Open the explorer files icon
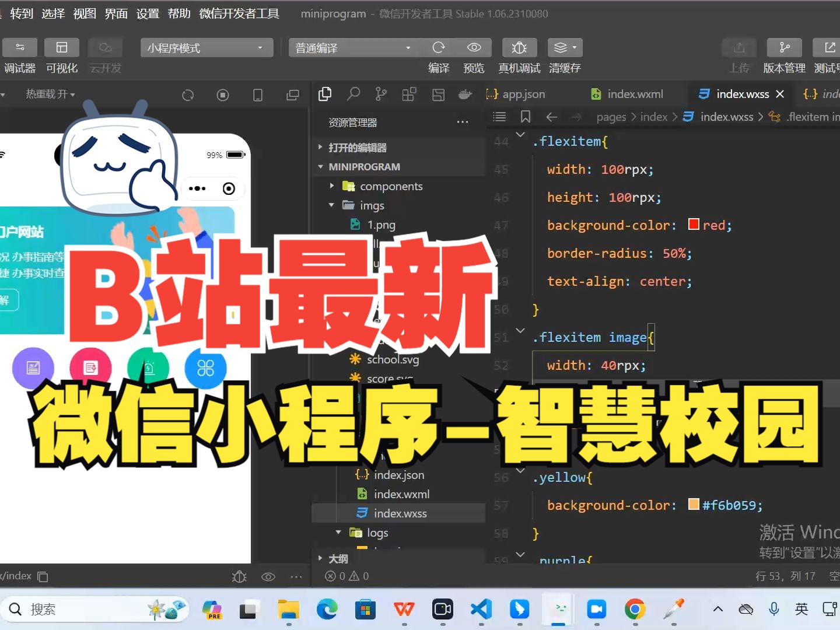This screenshot has width=840, height=630. point(325,94)
